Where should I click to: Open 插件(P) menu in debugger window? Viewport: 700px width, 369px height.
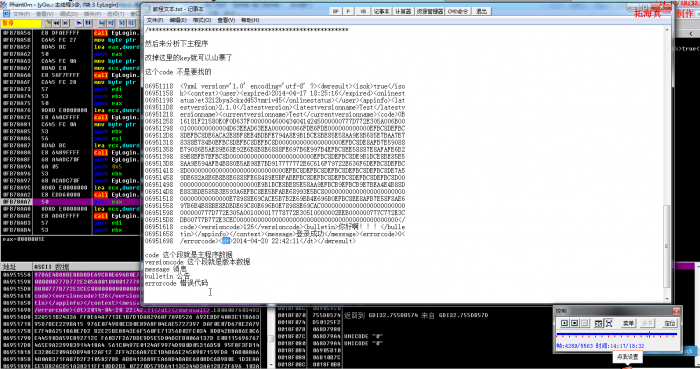tap(92, 14)
